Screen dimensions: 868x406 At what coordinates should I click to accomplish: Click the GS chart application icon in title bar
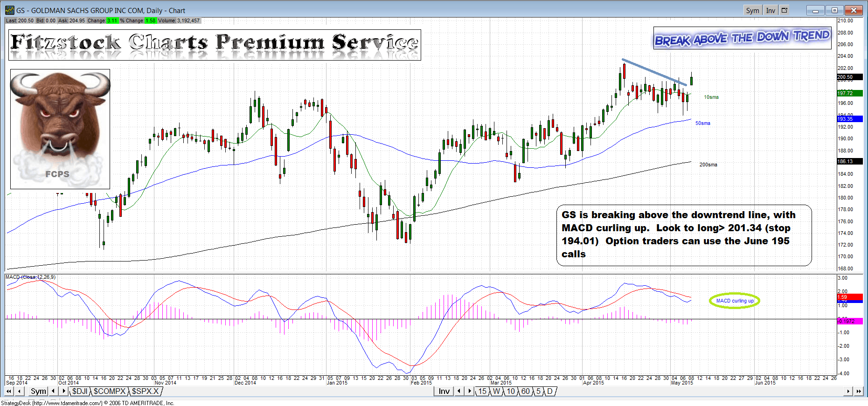9,10
